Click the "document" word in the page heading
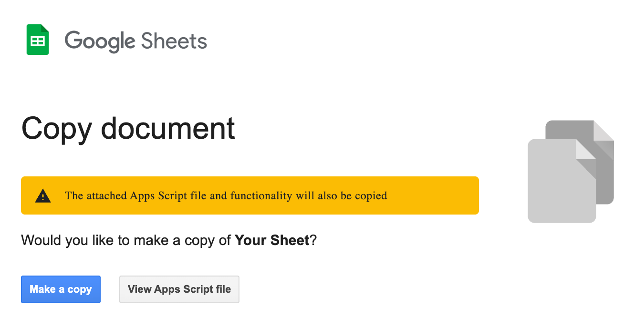644x328 pixels. pyautogui.click(x=168, y=128)
